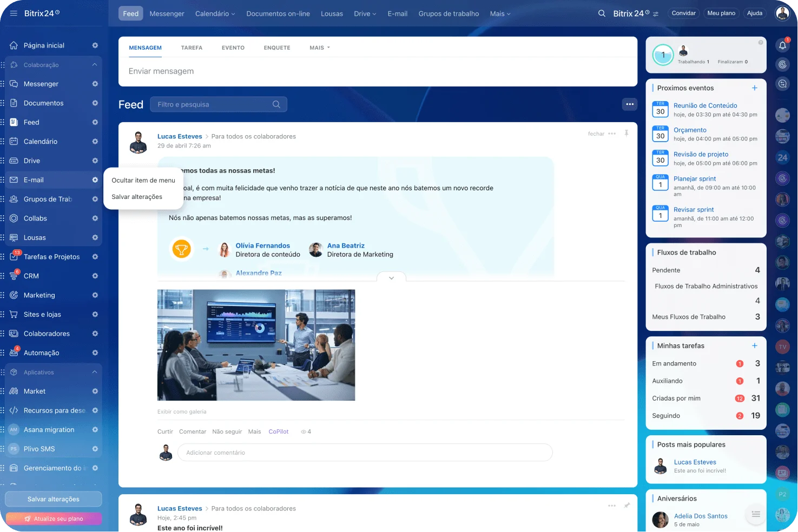Expand the truncated post with chevron
This screenshot has height=532, width=798.
pyautogui.click(x=391, y=278)
